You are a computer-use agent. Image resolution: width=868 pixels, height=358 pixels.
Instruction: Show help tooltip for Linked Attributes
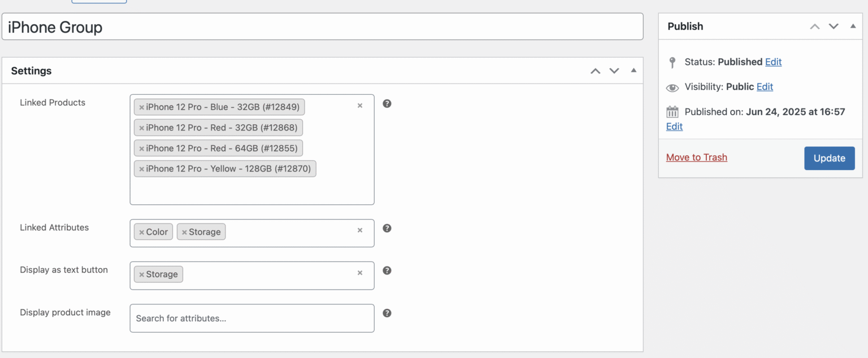pos(387,228)
